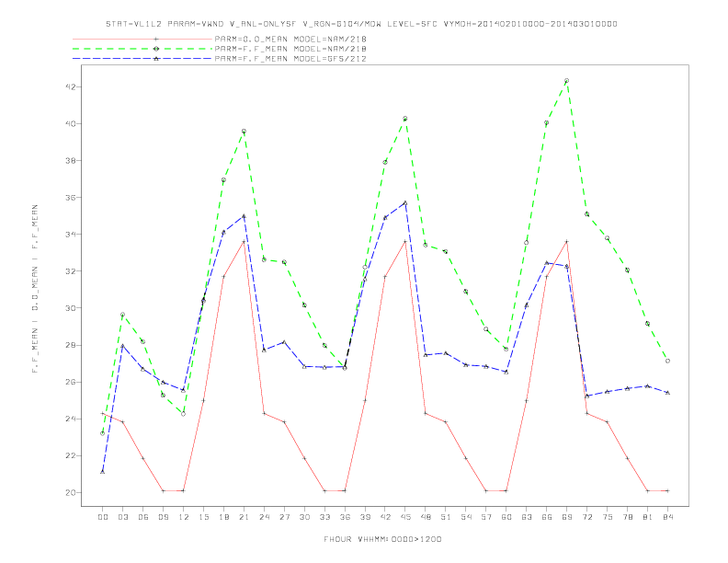
Task: Click y-axis tick label 34
Action: tap(71, 234)
